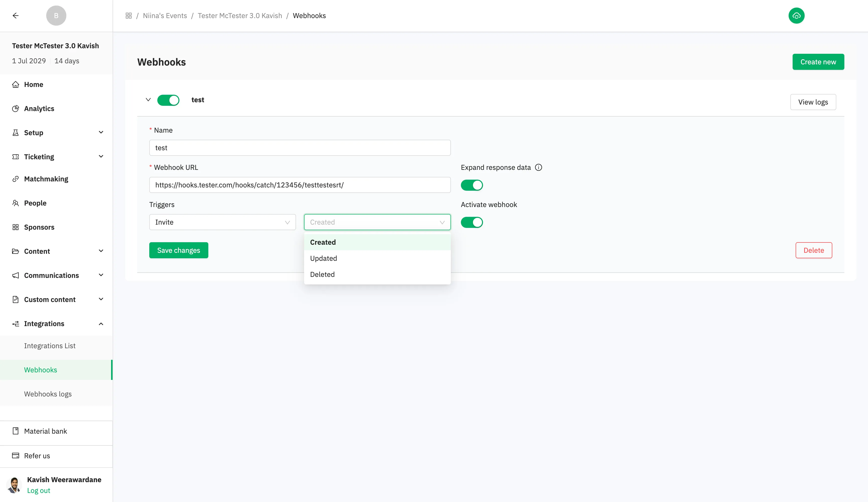
Task: Click the Refer us card icon
Action: tap(16, 456)
